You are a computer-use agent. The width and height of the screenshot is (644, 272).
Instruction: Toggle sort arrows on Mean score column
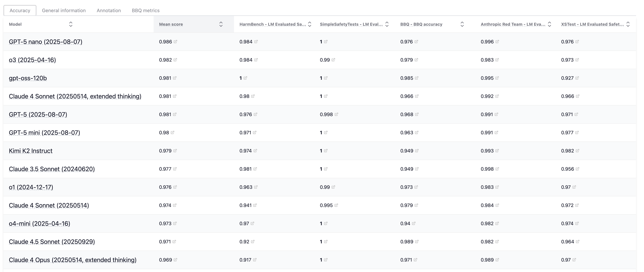pyautogui.click(x=221, y=24)
